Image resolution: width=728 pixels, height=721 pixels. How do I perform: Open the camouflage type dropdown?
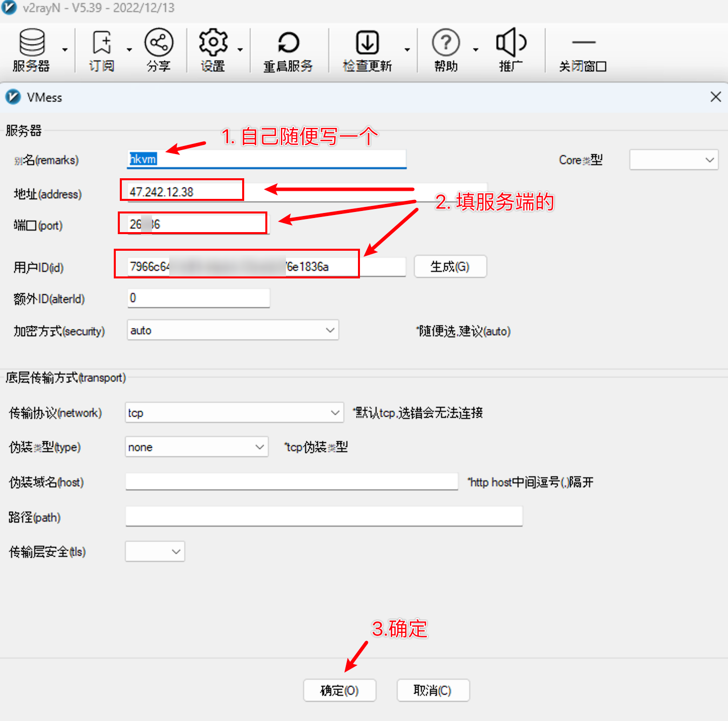[196, 447]
